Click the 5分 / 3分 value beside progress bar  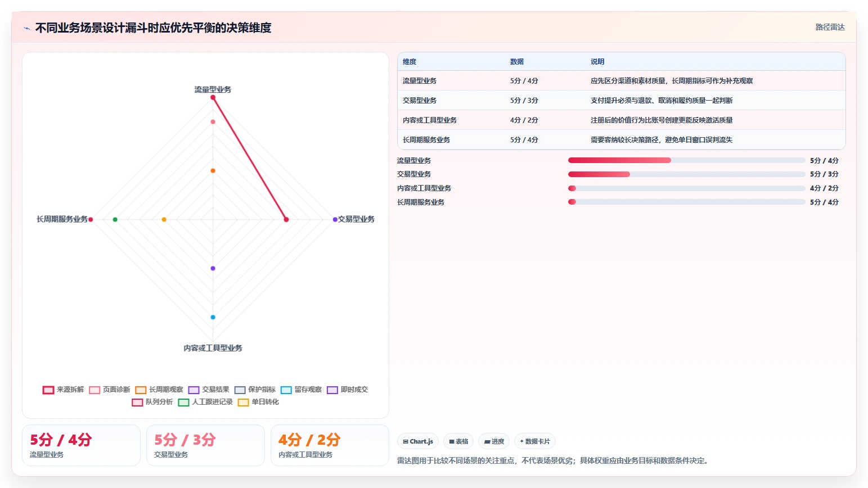point(824,174)
